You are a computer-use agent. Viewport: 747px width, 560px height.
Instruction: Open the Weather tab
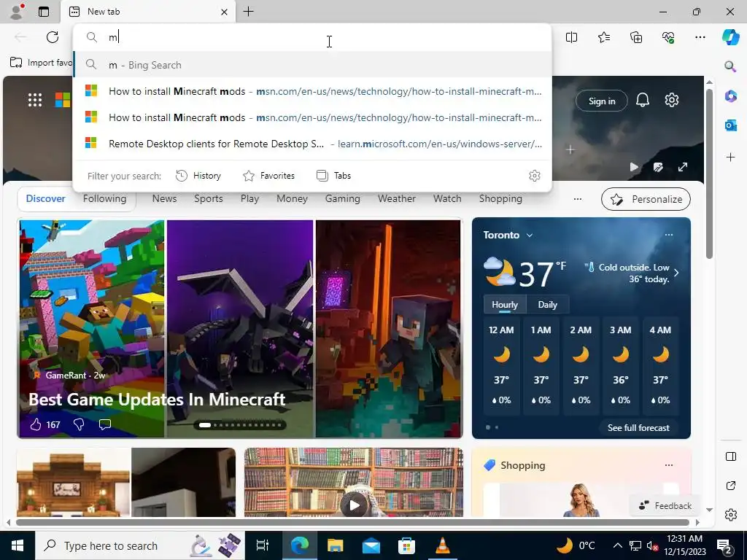[x=396, y=198]
